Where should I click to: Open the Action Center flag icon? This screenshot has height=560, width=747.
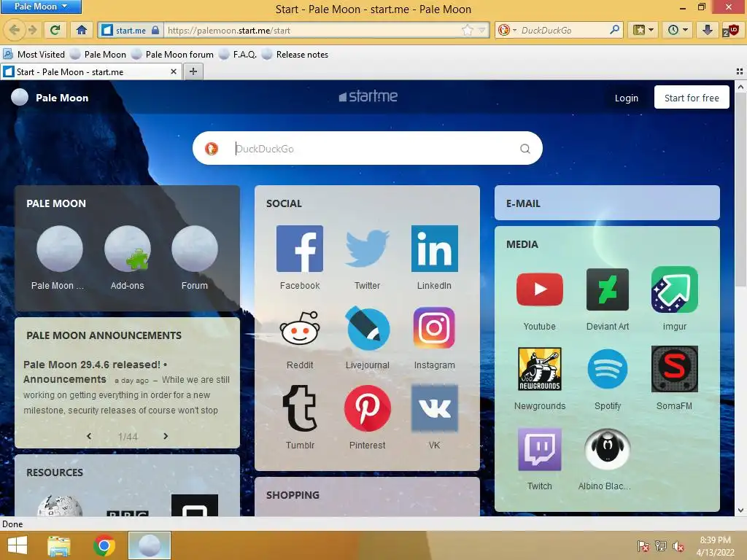pos(643,546)
